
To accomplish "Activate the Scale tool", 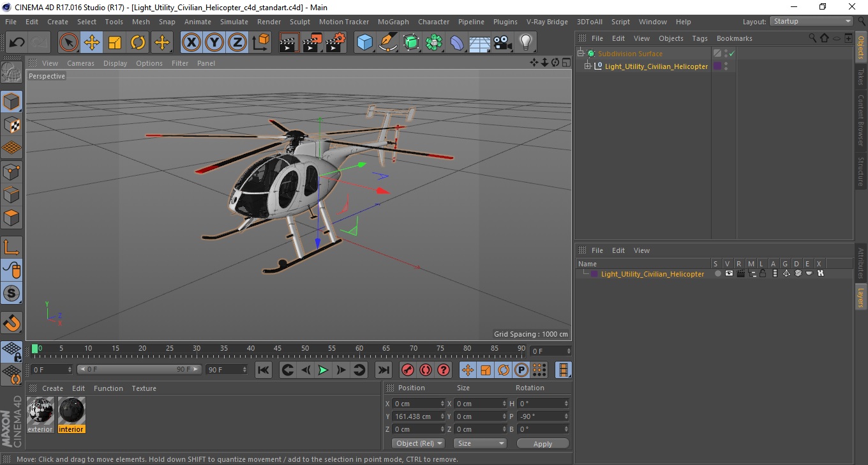I will tap(115, 43).
